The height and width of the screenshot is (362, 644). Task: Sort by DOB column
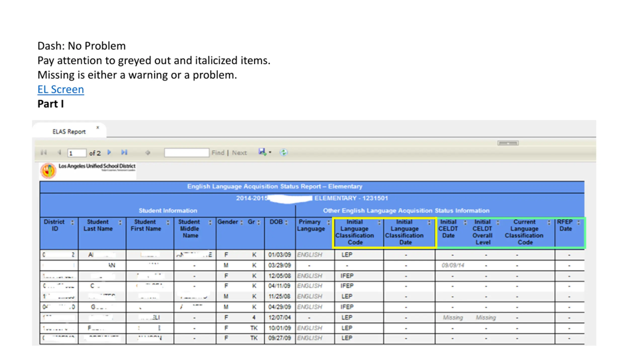coord(286,222)
